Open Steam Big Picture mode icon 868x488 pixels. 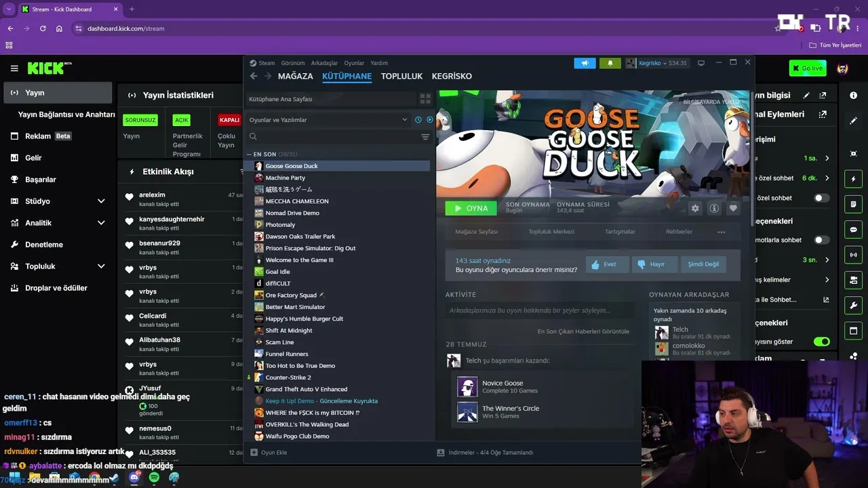click(x=701, y=63)
